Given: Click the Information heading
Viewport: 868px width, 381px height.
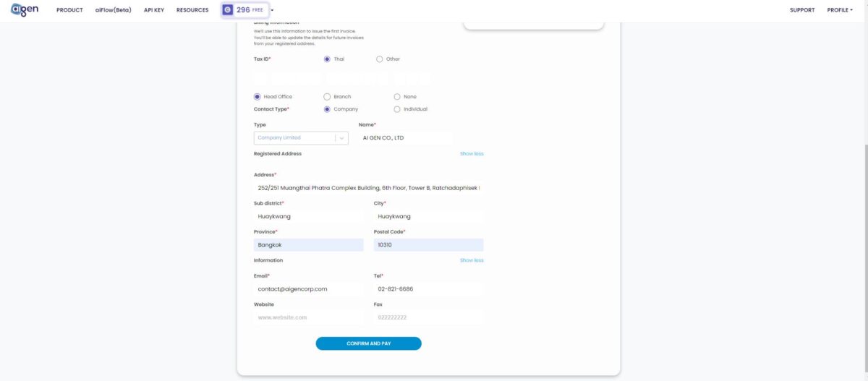Looking at the screenshot, I should [268, 260].
